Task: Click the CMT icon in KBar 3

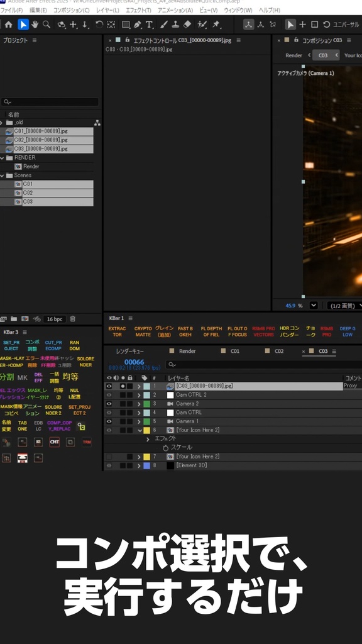Action: tap(54, 442)
